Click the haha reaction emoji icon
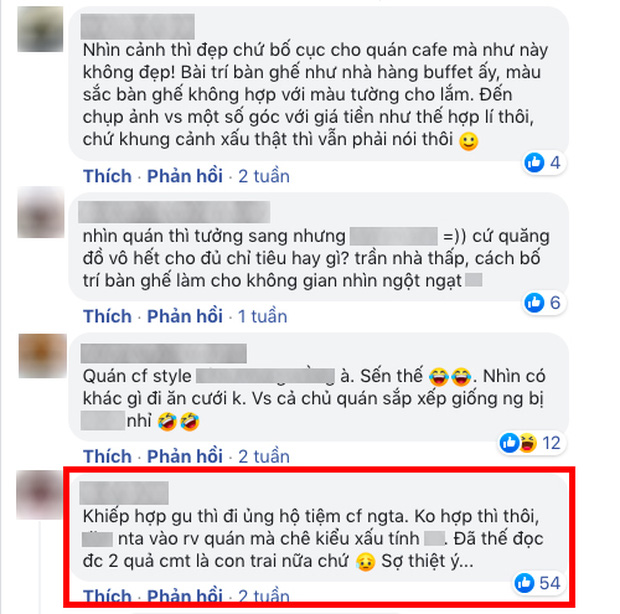 [527, 443]
